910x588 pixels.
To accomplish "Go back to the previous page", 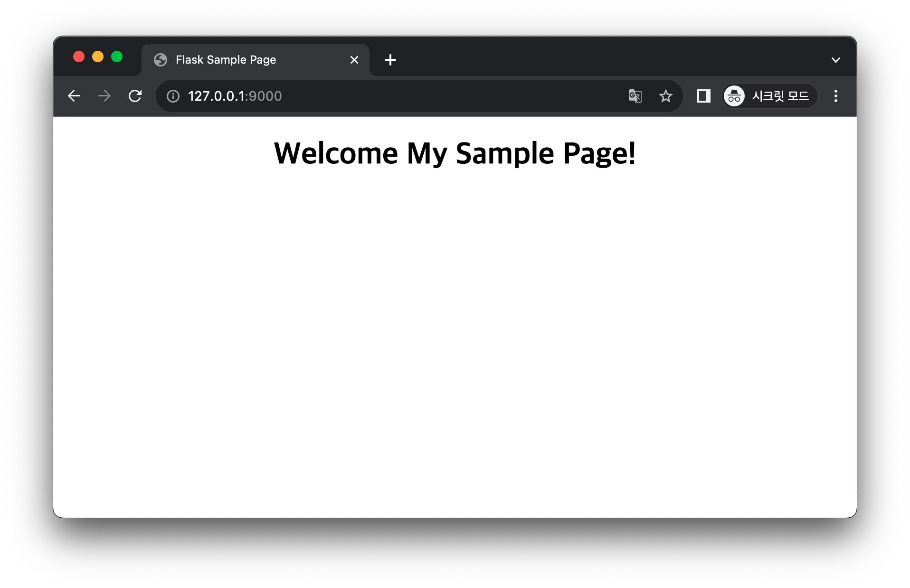I will coord(74,96).
